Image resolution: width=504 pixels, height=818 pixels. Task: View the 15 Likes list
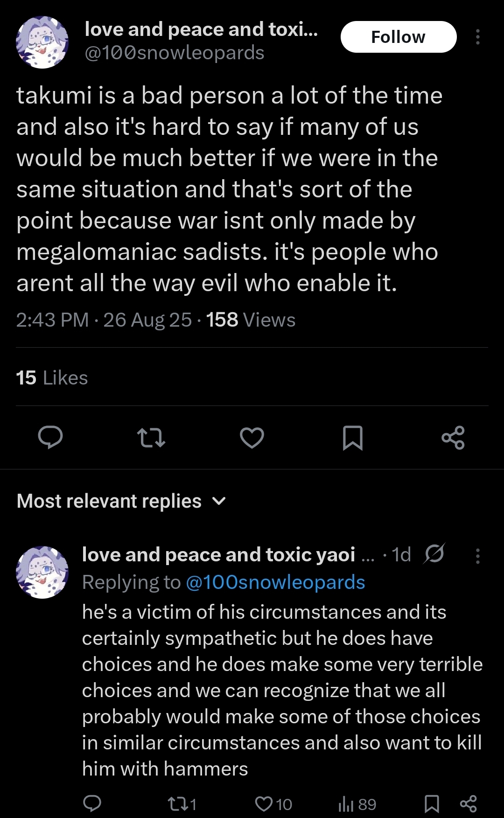click(52, 378)
